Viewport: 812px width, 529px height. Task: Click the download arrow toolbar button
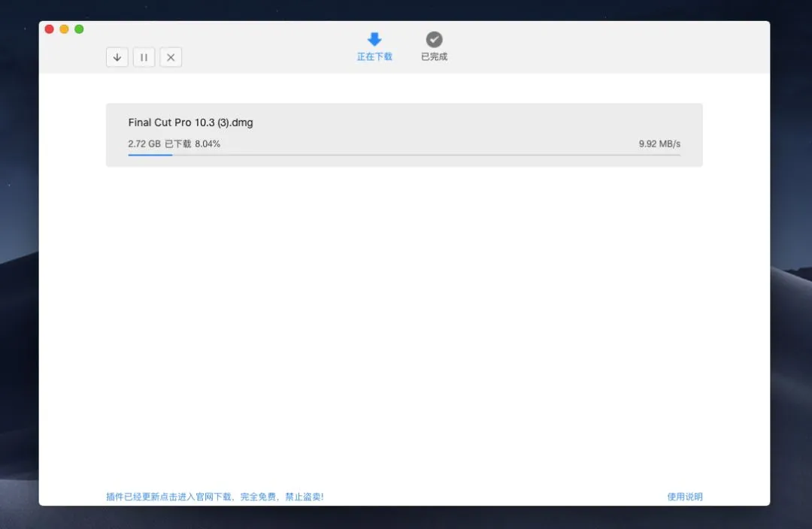pos(117,57)
